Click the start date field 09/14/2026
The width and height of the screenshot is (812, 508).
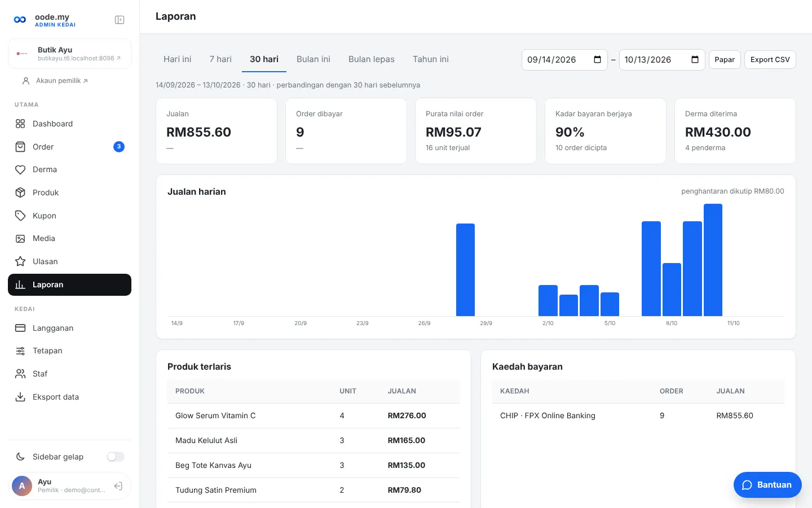(x=564, y=59)
